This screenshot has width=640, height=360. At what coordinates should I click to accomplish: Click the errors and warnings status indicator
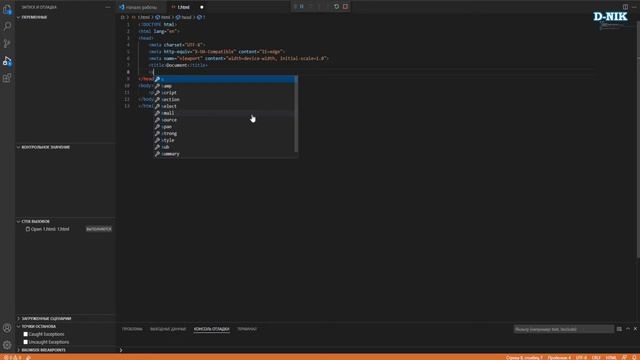tap(12, 358)
